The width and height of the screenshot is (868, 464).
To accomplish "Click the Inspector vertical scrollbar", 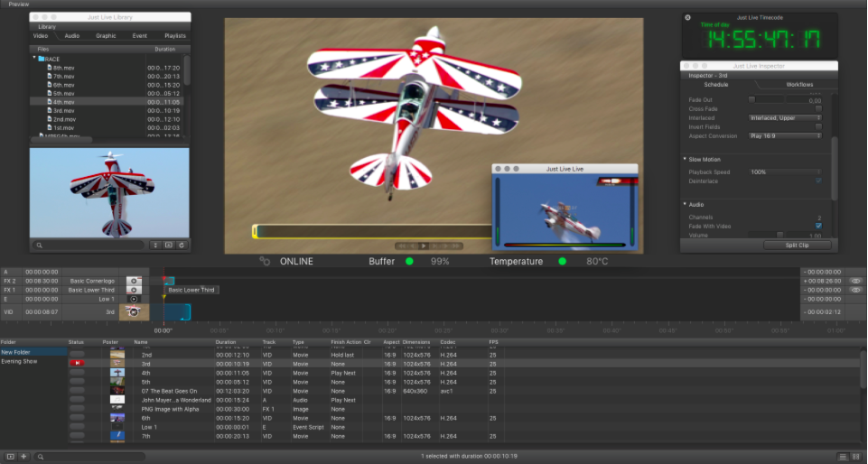I will (835, 169).
